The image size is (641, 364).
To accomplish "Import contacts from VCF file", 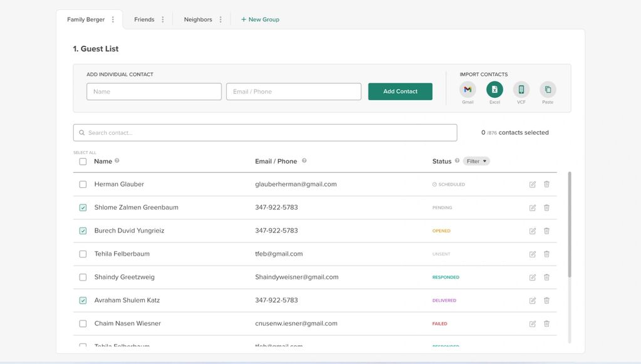I will point(521,90).
